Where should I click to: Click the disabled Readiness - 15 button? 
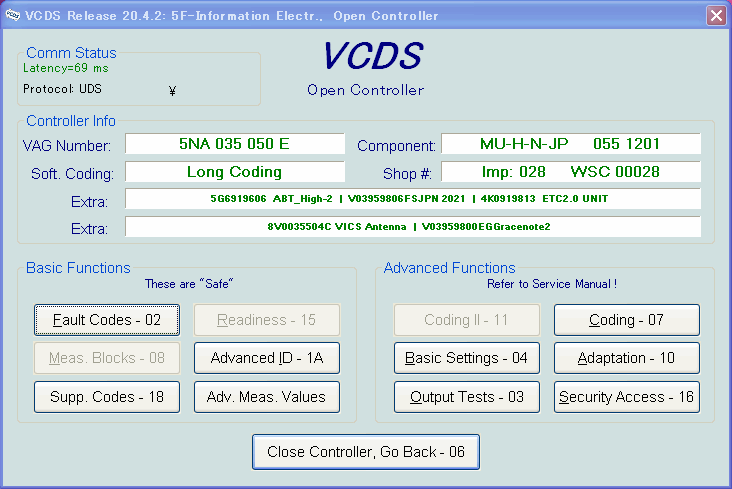pos(267,320)
